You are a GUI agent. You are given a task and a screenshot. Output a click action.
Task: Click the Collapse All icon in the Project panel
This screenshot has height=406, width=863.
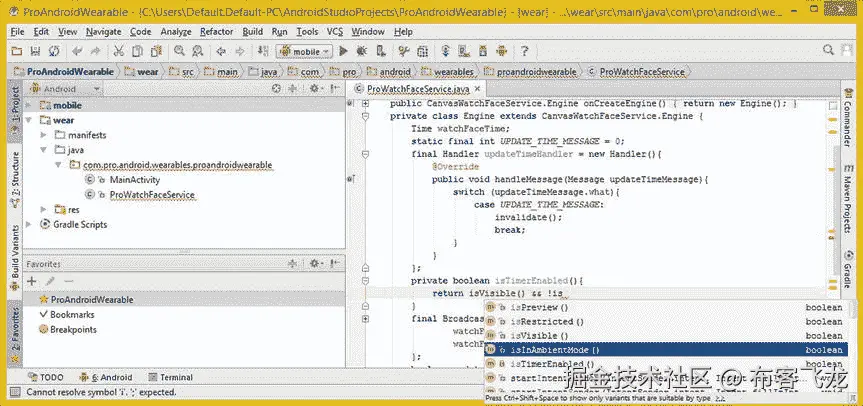coord(293,89)
